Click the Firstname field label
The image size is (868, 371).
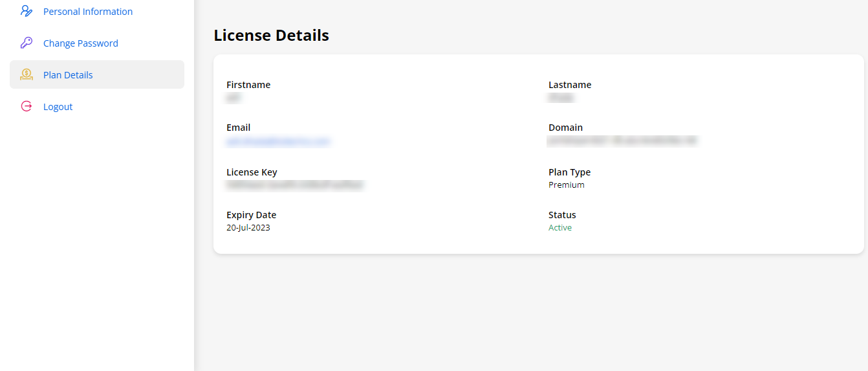(x=248, y=85)
